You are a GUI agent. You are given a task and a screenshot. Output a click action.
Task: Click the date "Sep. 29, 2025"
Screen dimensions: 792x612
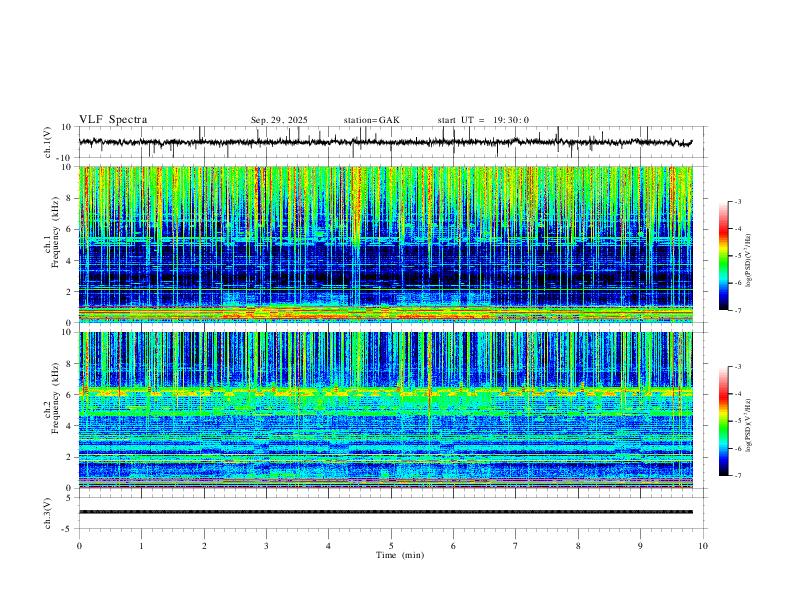click(x=279, y=120)
